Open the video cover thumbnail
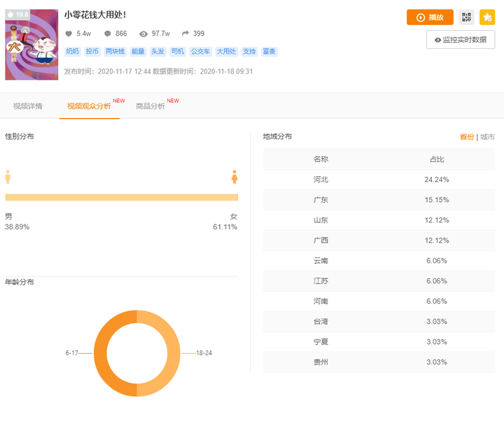Viewport: 504px width, 428px height. (x=31, y=45)
